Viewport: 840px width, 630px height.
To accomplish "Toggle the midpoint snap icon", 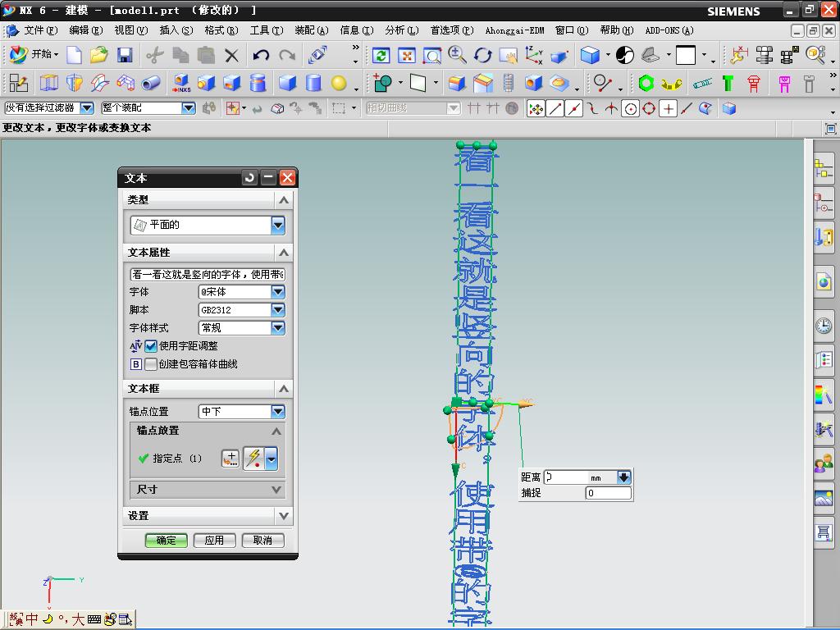I will [573, 109].
